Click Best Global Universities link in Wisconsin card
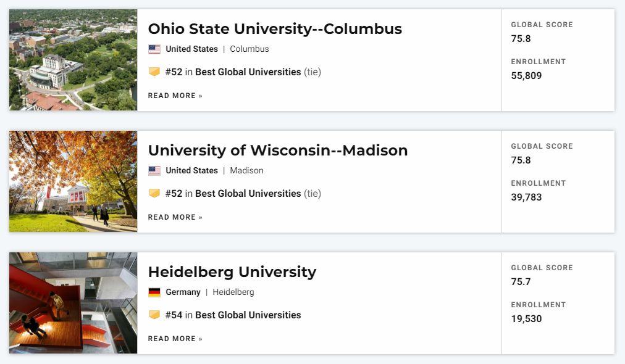 click(x=248, y=194)
